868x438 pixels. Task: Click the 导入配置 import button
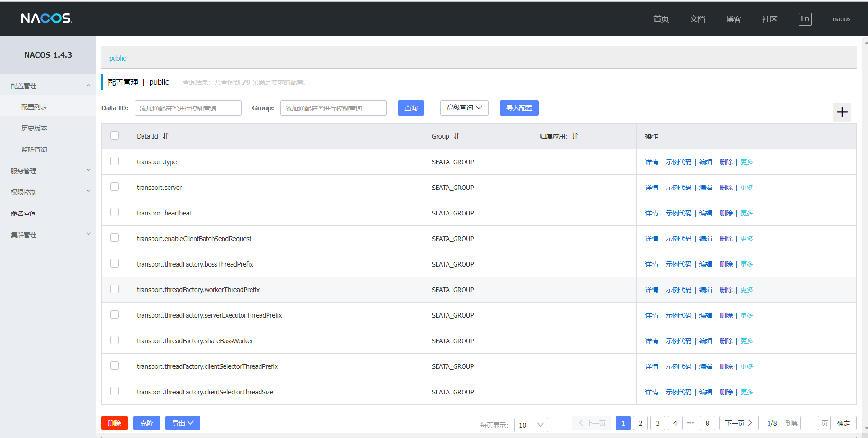coord(519,108)
